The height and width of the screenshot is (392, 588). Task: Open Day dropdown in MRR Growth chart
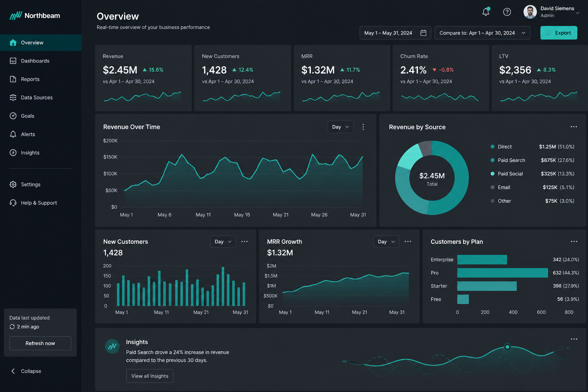point(386,242)
